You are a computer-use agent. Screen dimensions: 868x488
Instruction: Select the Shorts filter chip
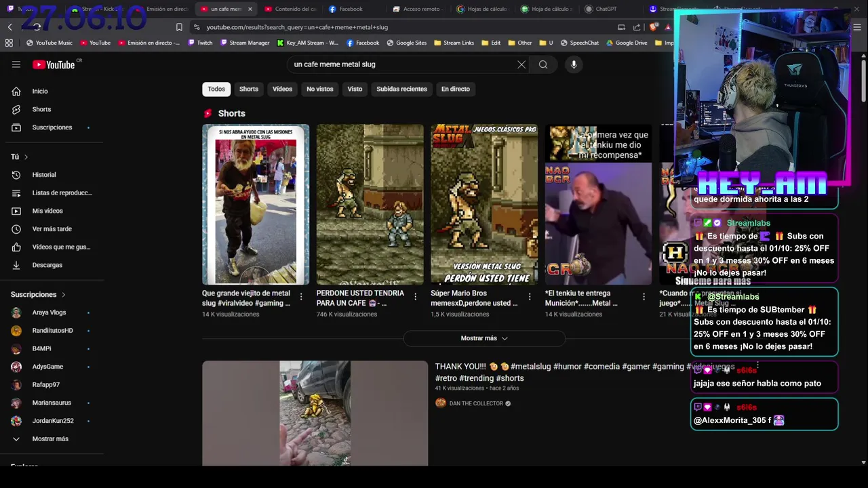pos(249,89)
